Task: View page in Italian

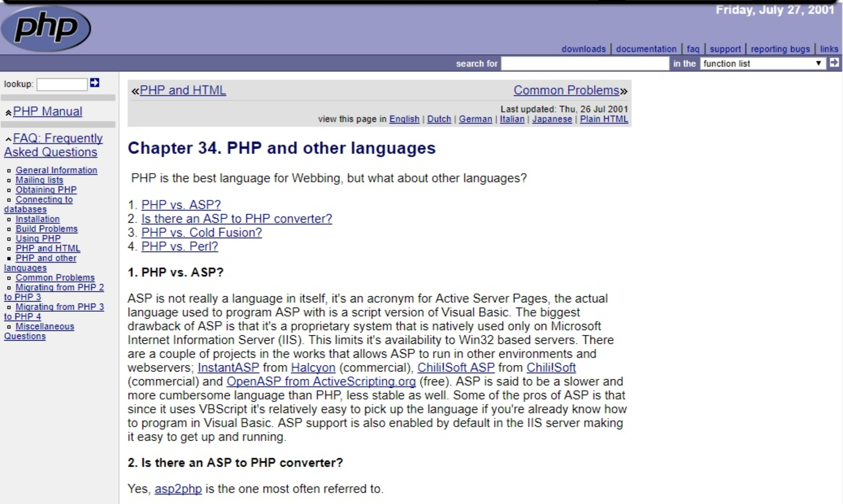Action: pyautogui.click(x=512, y=119)
